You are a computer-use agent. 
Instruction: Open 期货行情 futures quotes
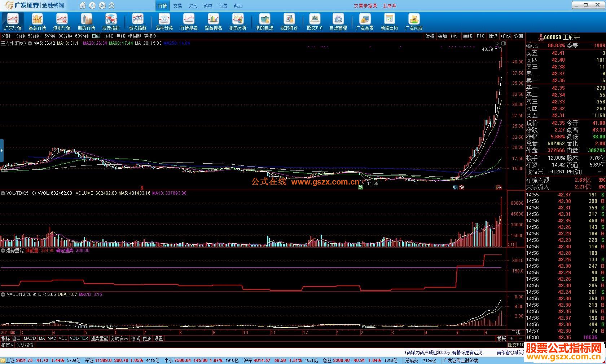pyautogui.click(x=86, y=22)
